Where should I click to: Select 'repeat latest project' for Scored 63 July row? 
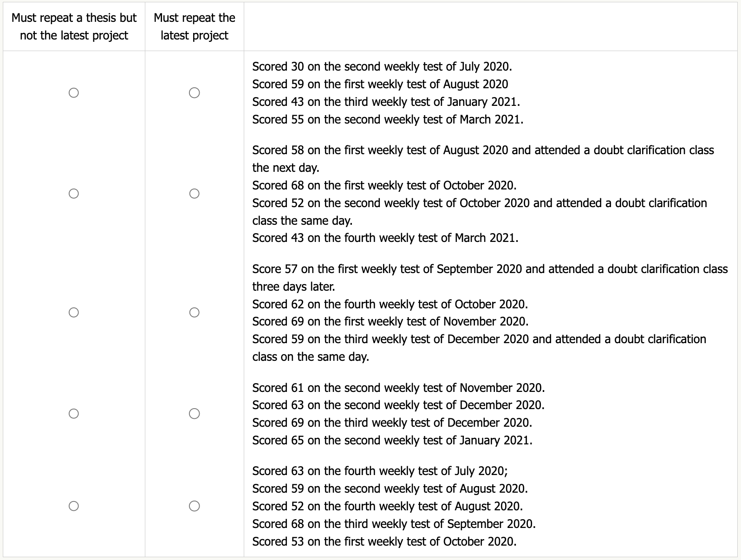(x=195, y=506)
